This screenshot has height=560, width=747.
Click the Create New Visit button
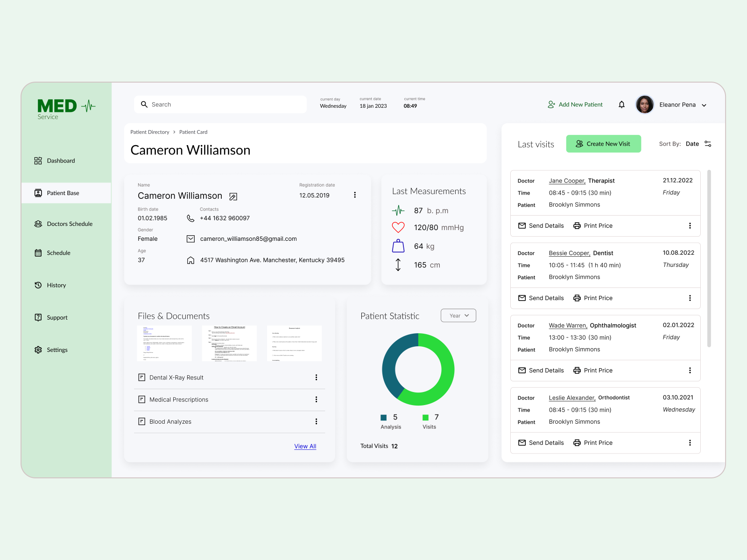pyautogui.click(x=603, y=144)
